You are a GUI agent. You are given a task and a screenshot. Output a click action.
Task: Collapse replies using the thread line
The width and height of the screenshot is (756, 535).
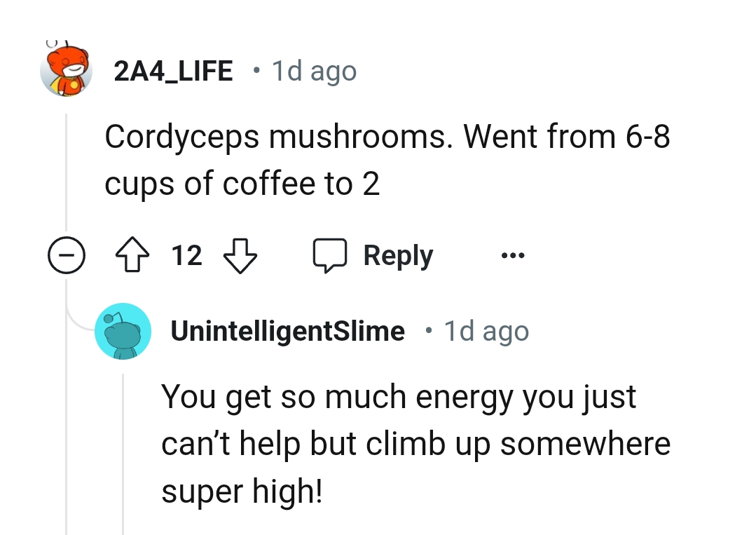tap(67, 175)
